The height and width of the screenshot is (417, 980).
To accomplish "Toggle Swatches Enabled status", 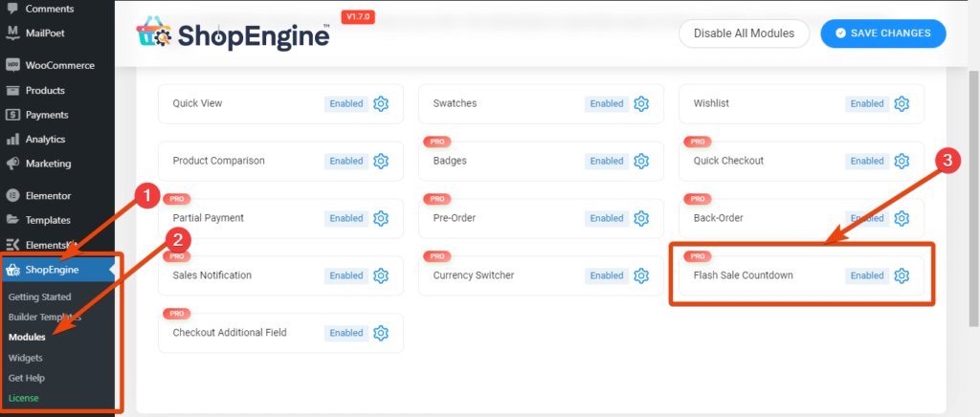I will tap(607, 103).
